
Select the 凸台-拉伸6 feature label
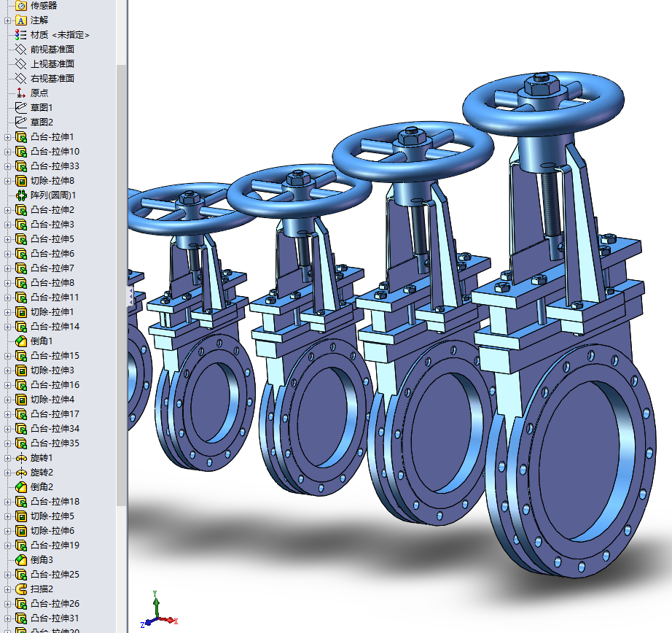coord(52,254)
